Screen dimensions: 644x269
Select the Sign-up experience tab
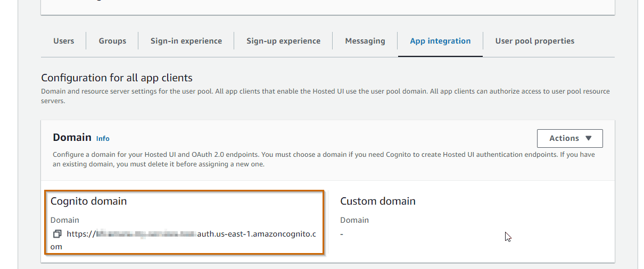pyautogui.click(x=283, y=41)
